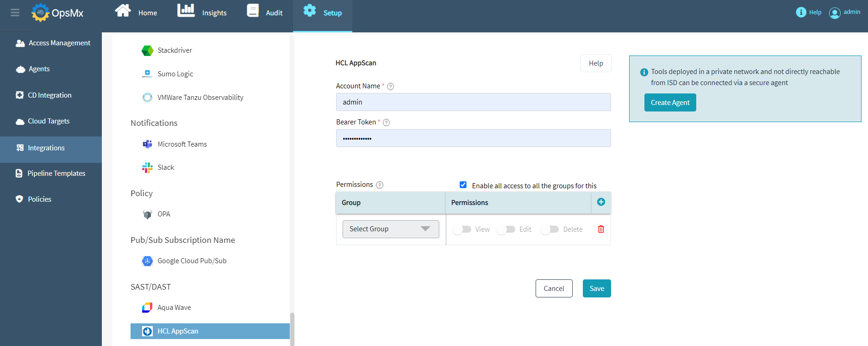This screenshot has height=346, width=868.
Task: Switch to the Insights tab
Action: pyautogui.click(x=202, y=12)
